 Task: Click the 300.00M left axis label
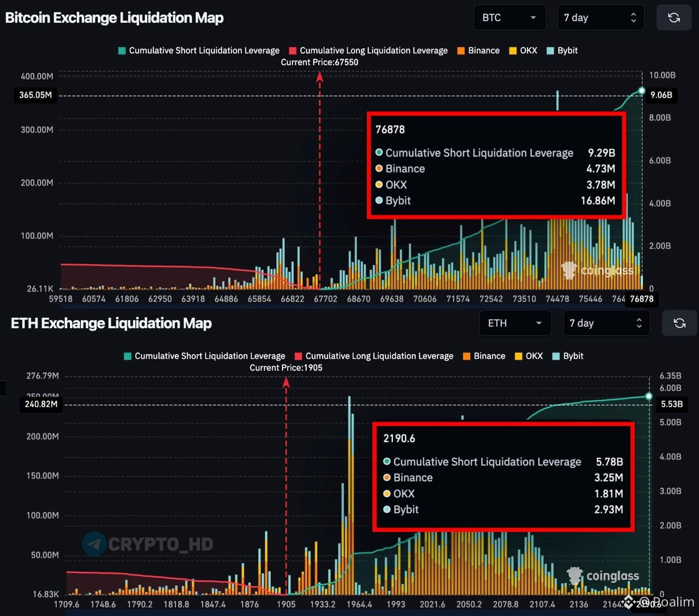coord(37,129)
